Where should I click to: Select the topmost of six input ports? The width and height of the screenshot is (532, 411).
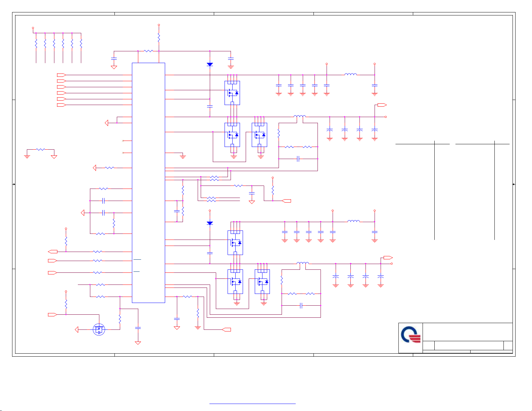61,75
